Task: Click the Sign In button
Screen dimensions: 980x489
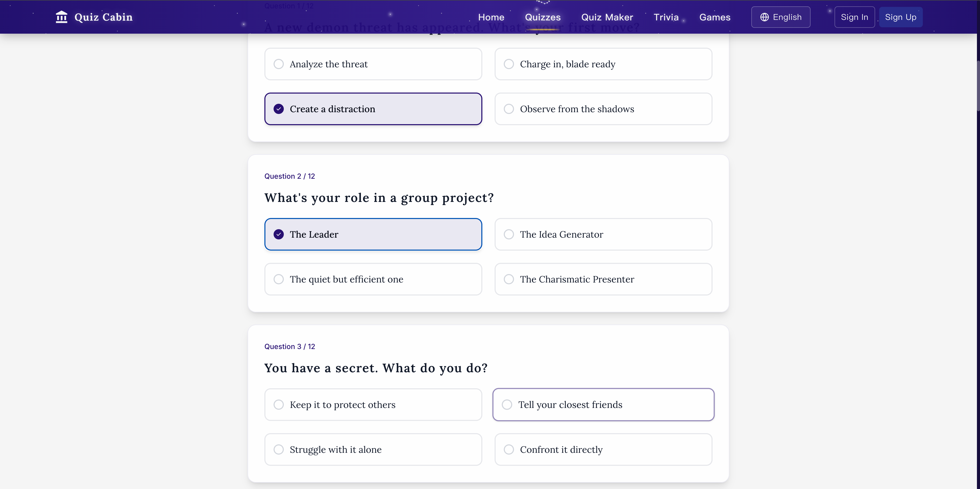Action: pyautogui.click(x=854, y=17)
